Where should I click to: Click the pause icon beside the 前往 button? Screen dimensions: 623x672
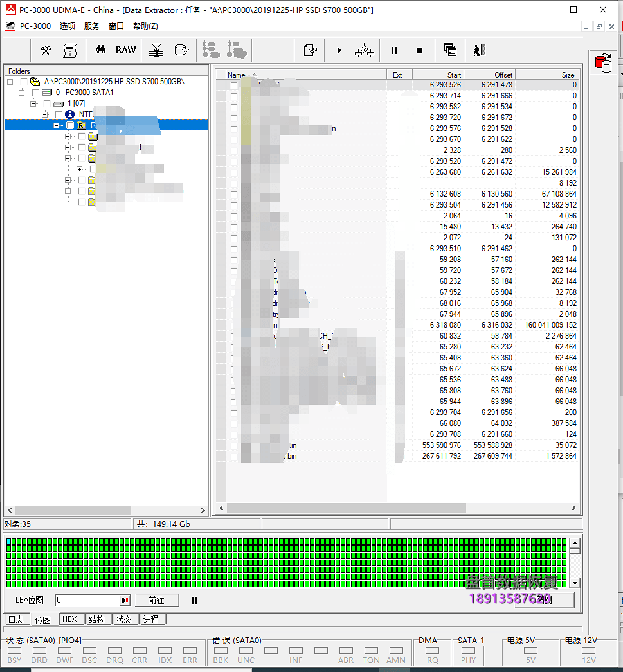click(x=194, y=601)
